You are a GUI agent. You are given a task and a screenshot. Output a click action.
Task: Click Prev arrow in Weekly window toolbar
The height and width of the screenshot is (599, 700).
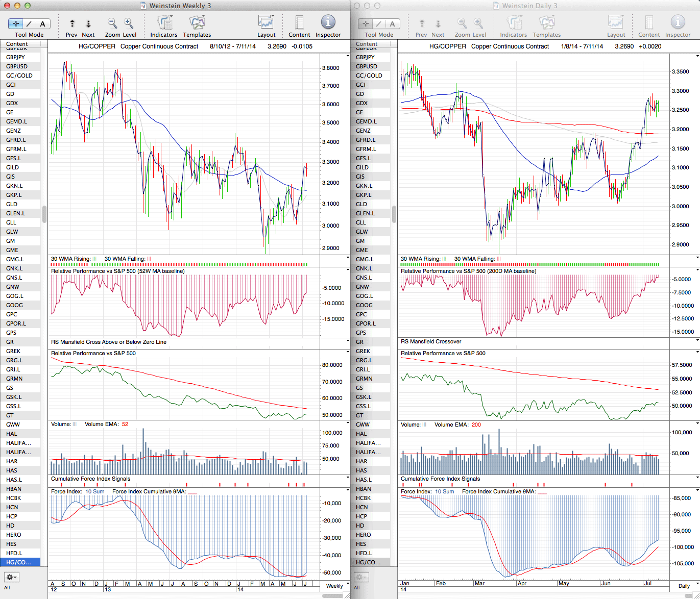click(72, 23)
